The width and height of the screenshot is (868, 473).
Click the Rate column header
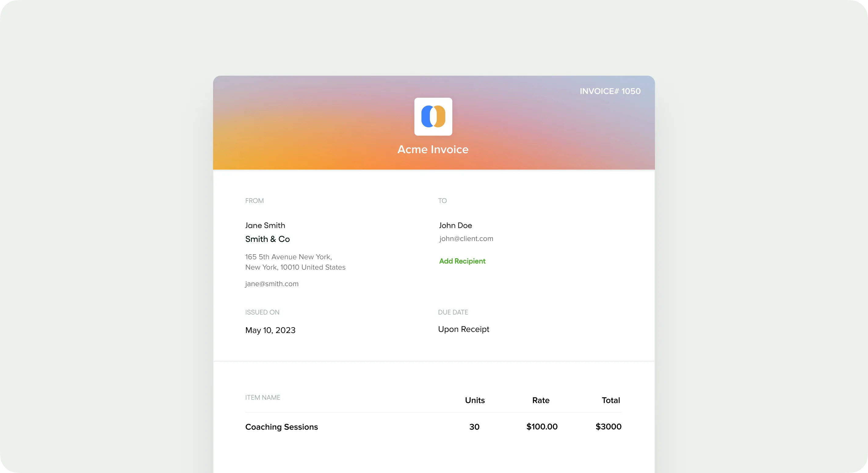(541, 400)
